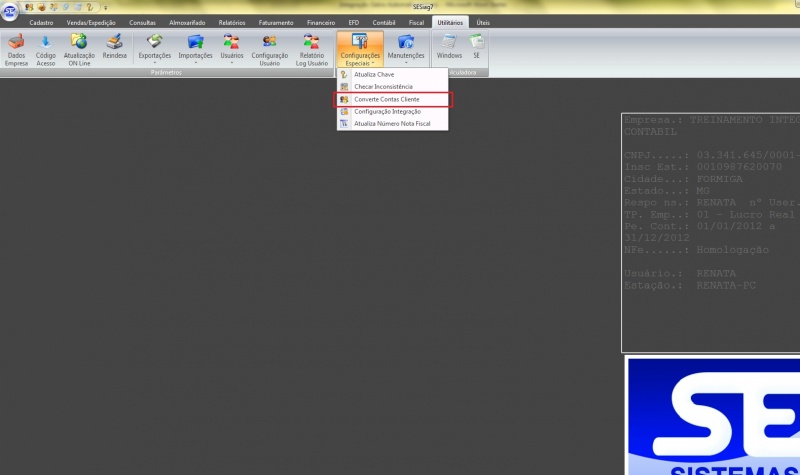Expand the Importações dropdown
This screenshot has height=475, width=800.
click(x=195, y=48)
